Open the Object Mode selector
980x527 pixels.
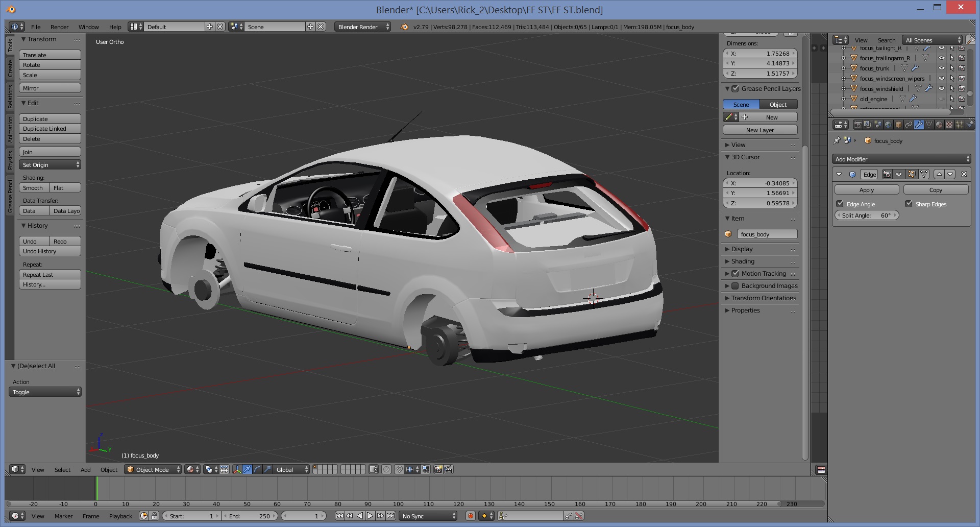click(x=153, y=469)
